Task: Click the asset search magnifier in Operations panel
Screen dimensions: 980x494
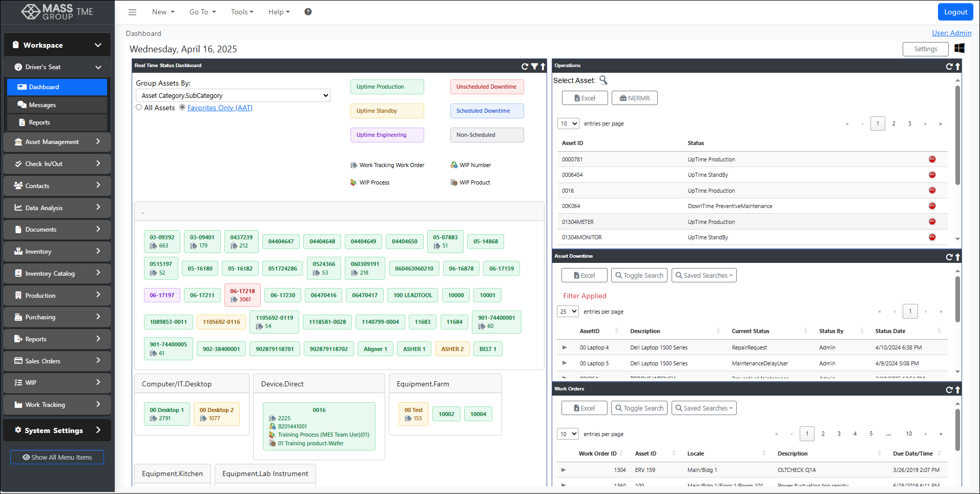Action: 603,80
